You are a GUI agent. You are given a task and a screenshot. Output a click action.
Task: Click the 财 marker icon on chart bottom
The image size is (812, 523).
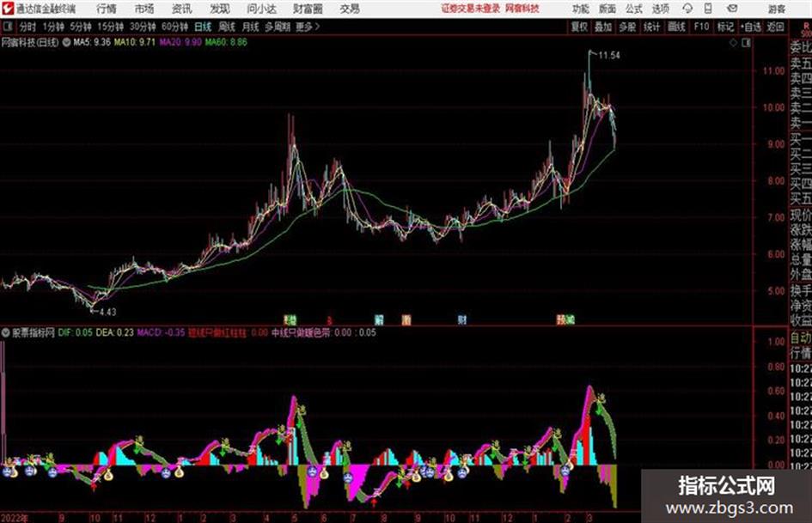(x=462, y=319)
